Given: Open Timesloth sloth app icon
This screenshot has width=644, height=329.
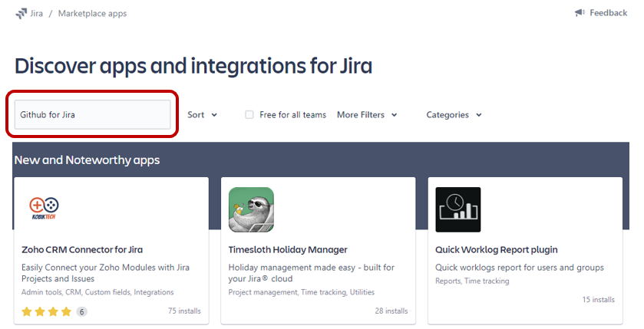Looking at the screenshot, I should (x=251, y=209).
